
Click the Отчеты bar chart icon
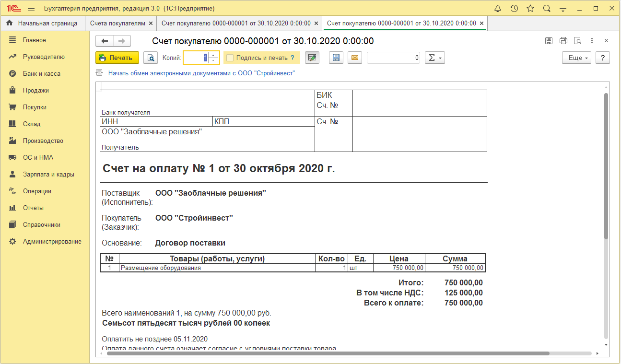13,208
